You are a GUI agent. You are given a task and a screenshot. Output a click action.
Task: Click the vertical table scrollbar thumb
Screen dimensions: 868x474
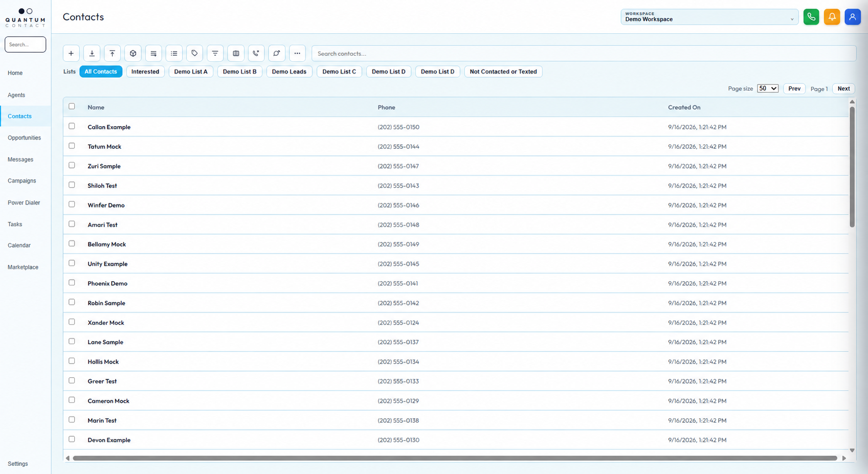point(852,166)
